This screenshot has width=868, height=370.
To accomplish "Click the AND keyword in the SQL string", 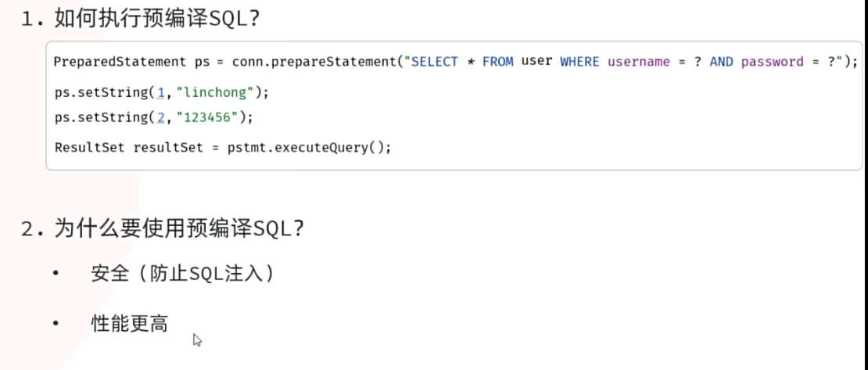I will pyautogui.click(x=721, y=62).
